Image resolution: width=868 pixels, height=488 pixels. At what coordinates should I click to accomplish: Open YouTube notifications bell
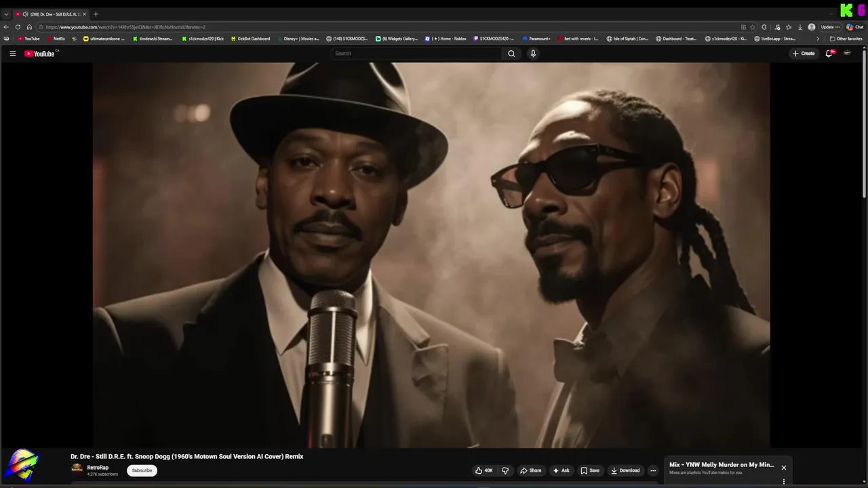pos(829,54)
